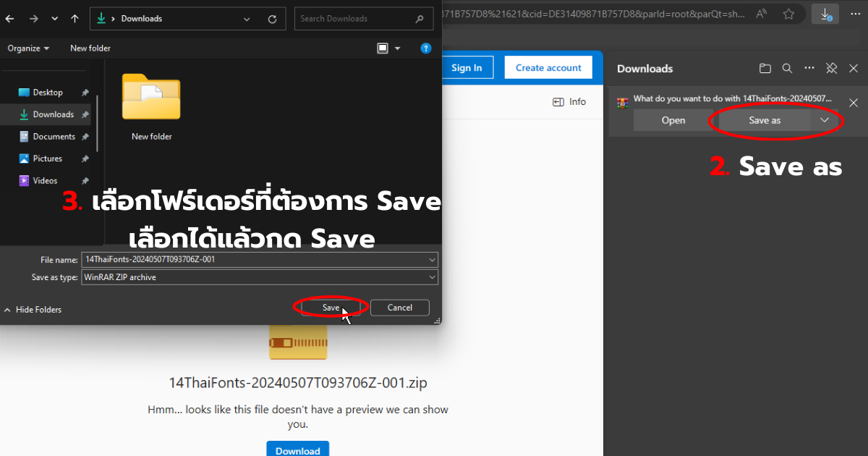This screenshot has width=868, height=456.
Task: Collapse the dialog with Hide Folders
Action: pyautogui.click(x=33, y=310)
